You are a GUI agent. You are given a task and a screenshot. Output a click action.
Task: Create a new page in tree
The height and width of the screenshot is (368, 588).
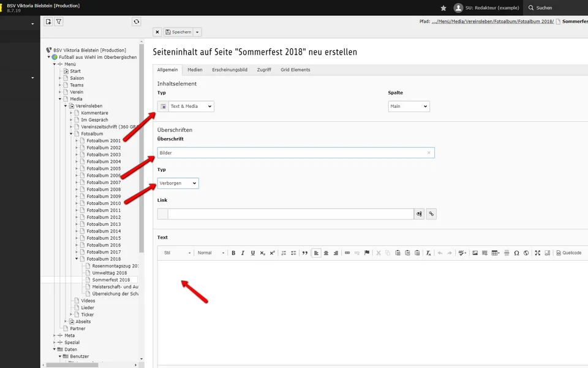click(x=48, y=21)
